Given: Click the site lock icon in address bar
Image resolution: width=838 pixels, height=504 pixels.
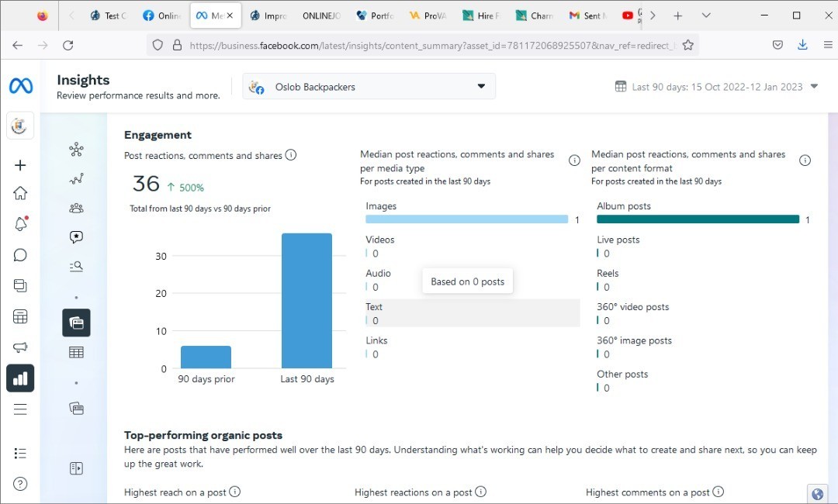Looking at the screenshot, I should (178, 46).
